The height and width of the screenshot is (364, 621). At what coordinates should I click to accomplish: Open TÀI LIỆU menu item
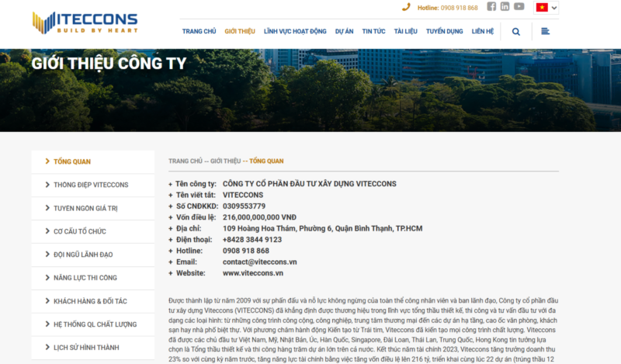point(405,31)
